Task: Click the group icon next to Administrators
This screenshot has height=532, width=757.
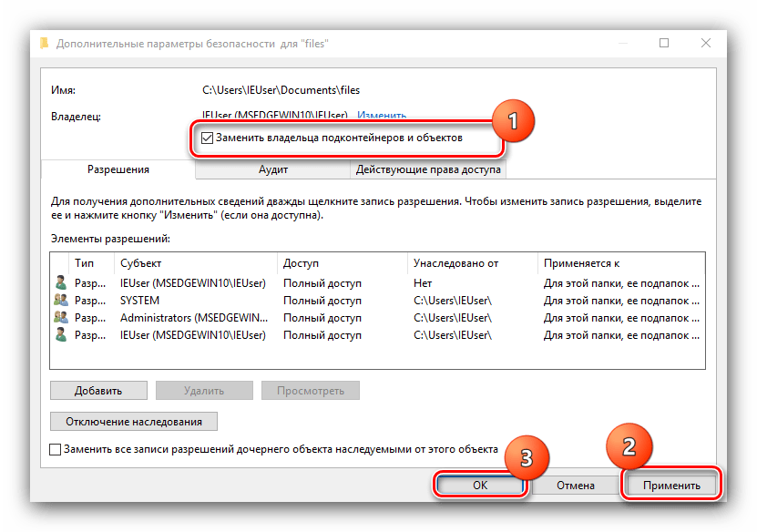Action: (x=61, y=318)
